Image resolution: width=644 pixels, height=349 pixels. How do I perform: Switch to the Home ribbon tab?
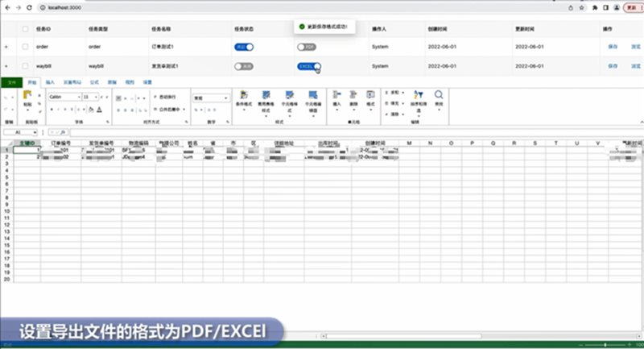31,82
